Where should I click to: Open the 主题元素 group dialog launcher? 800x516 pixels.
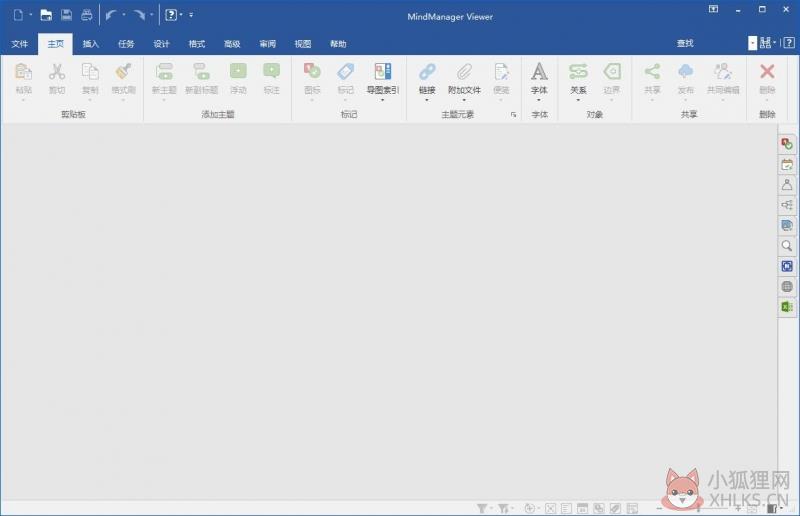click(x=513, y=115)
